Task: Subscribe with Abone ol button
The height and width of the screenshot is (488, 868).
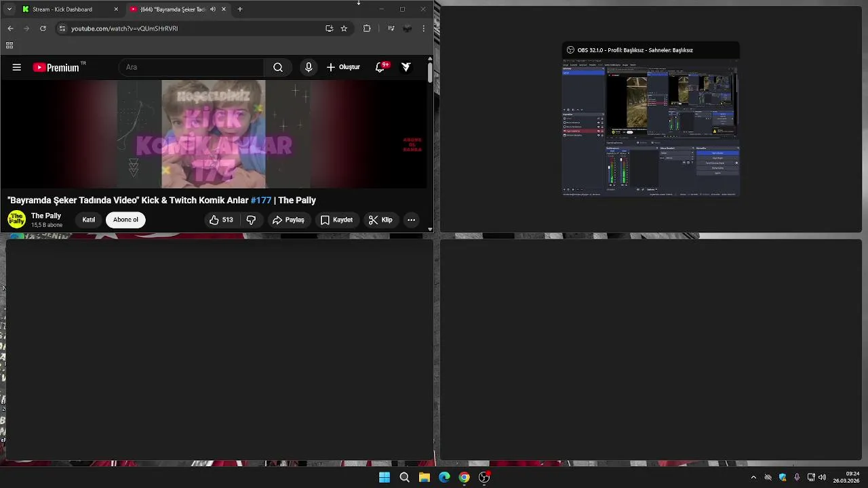Action: pyautogui.click(x=125, y=220)
